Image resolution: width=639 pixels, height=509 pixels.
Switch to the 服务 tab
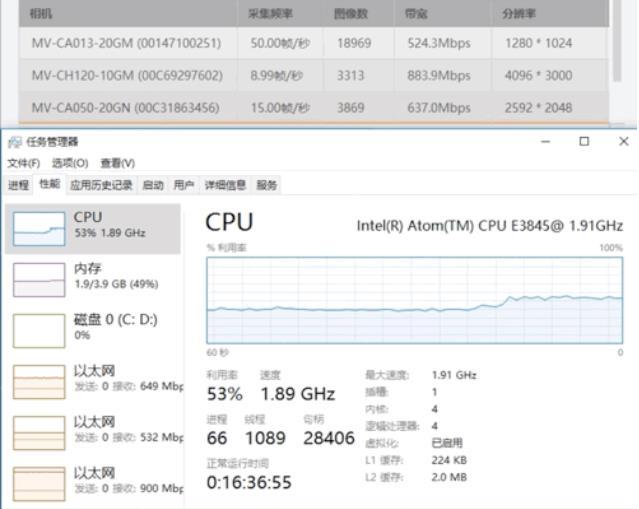268,184
